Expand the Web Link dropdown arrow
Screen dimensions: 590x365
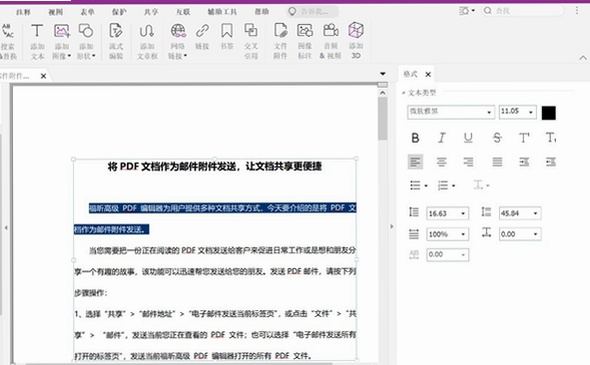pyautogui.click(x=186, y=56)
